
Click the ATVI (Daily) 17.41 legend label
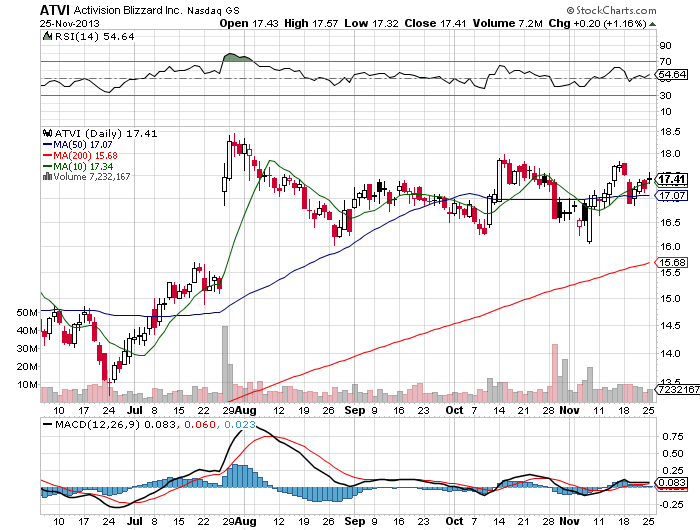[x=106, y=134]
